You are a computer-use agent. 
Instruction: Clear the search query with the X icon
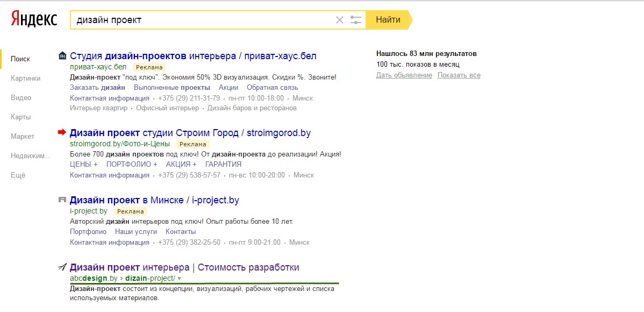click(x=340, y=20)
